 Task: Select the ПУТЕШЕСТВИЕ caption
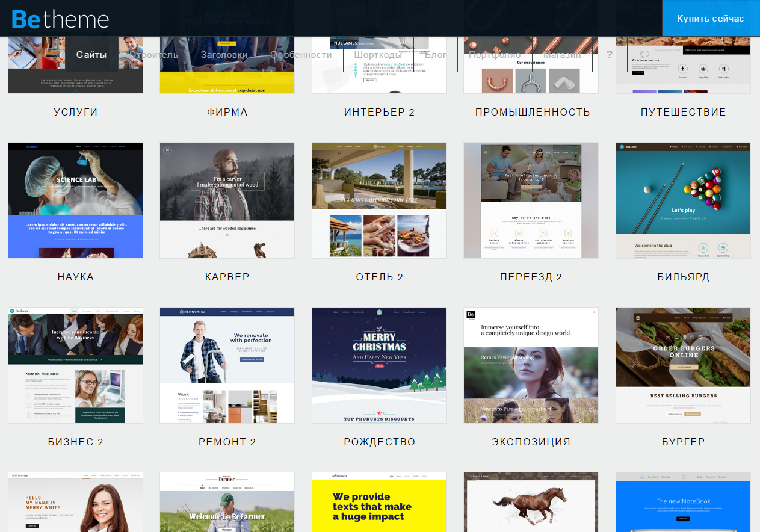(x=684, y=112)
